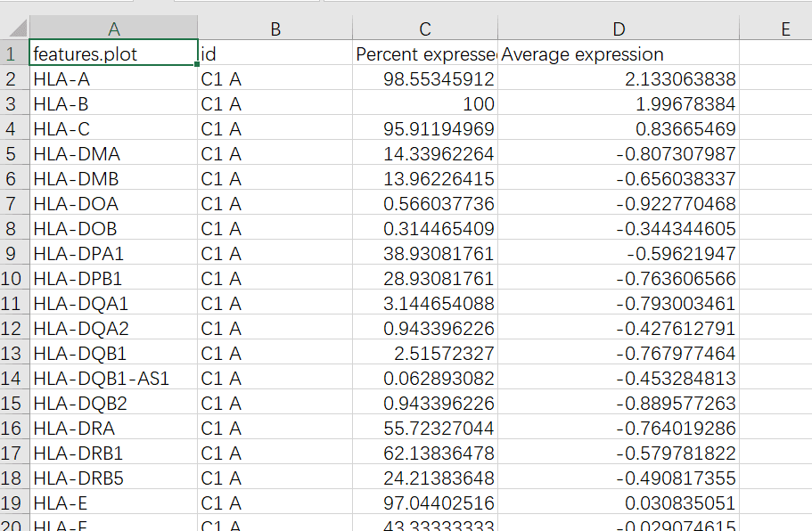Select column A header
This screenshot has height=531, width=812.
113,28
